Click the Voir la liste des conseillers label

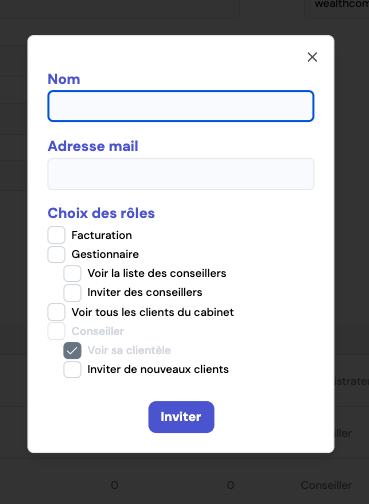click(157, 273)
